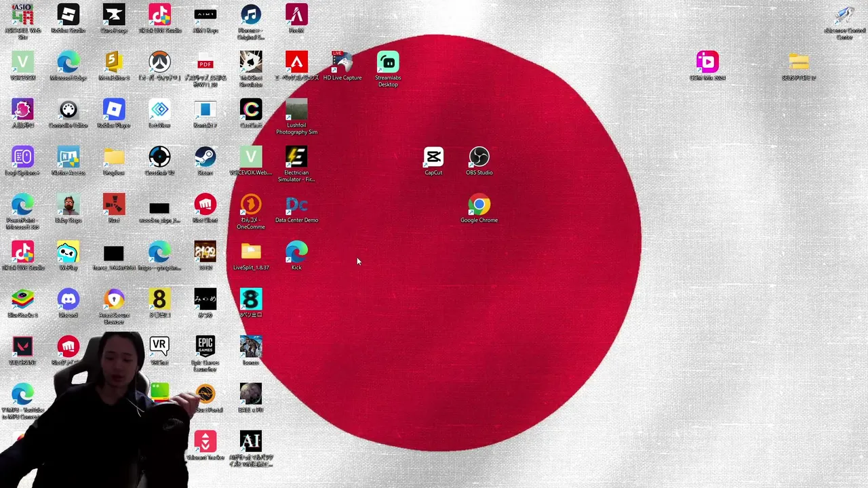
Task: Launch Crosshair V2
Action: (x=159, y=157)
